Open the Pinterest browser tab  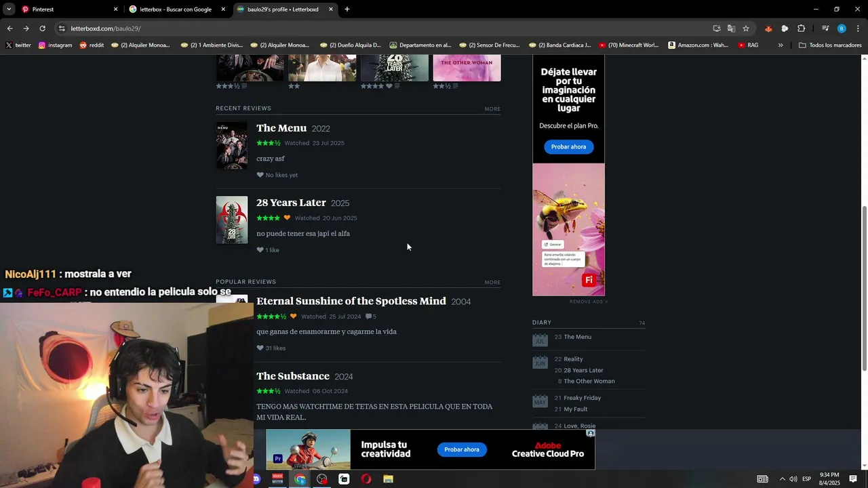click(x=43, y=9)
